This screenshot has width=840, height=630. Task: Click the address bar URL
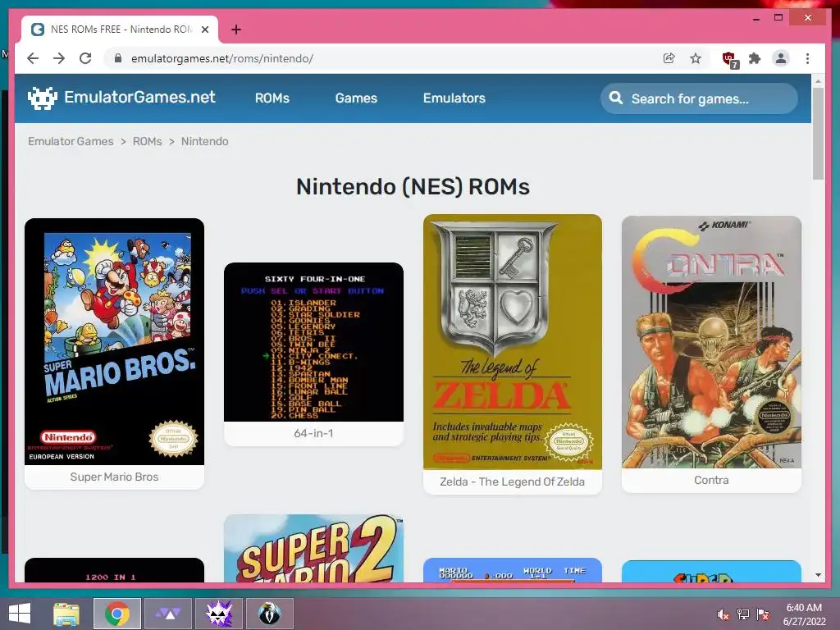222,58
